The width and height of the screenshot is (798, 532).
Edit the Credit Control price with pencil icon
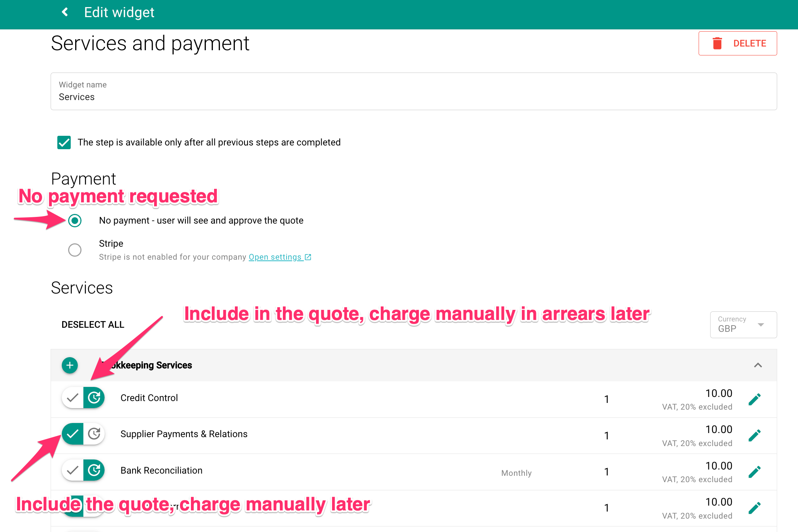point(755,398)
